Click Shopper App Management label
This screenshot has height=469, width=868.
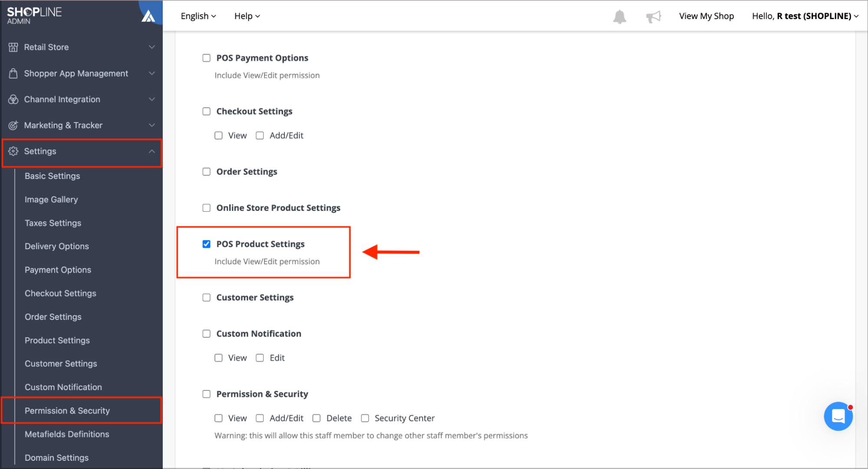(76, 73)
